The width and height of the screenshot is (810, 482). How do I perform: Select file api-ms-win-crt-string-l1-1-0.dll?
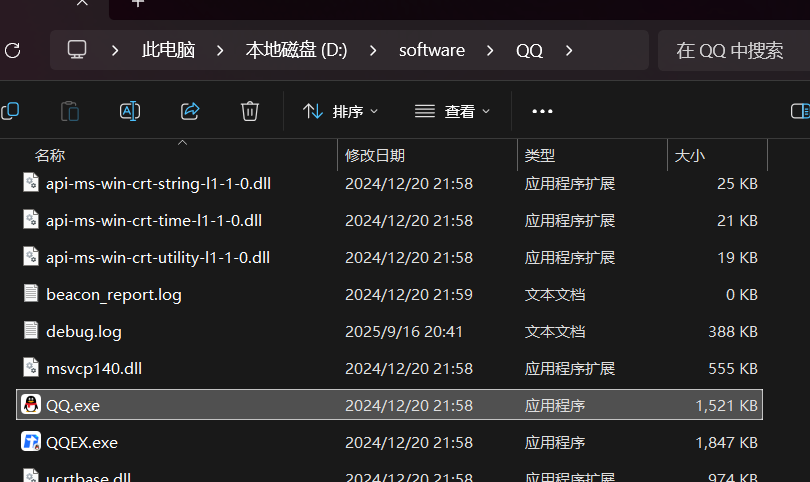tap(158, 183)
